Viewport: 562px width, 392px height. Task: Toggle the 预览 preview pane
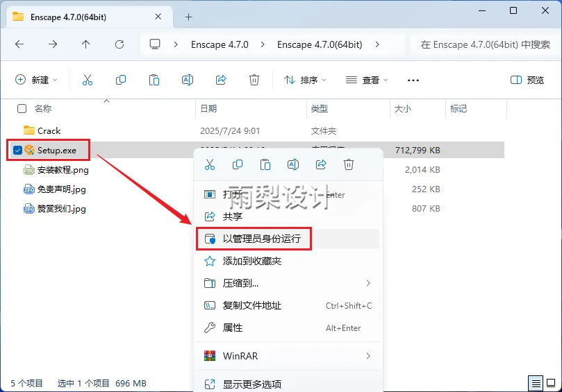527,80
